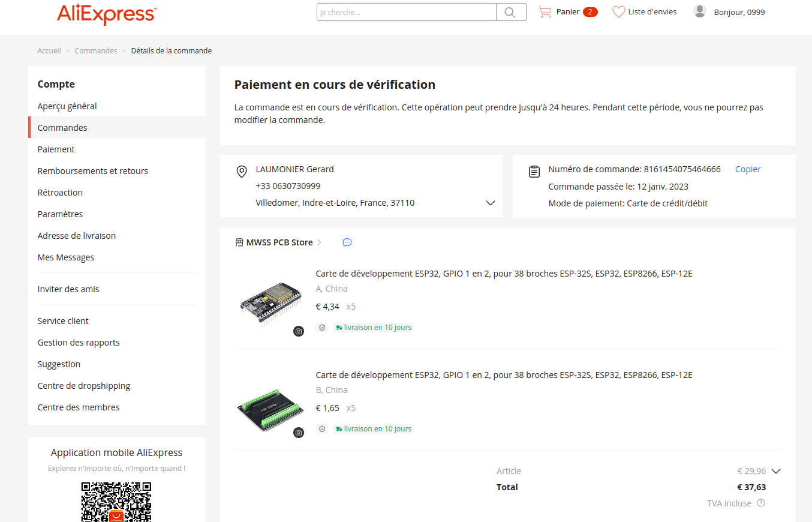
Task: Open Remboursements et retours section
Action: [93, 171]
